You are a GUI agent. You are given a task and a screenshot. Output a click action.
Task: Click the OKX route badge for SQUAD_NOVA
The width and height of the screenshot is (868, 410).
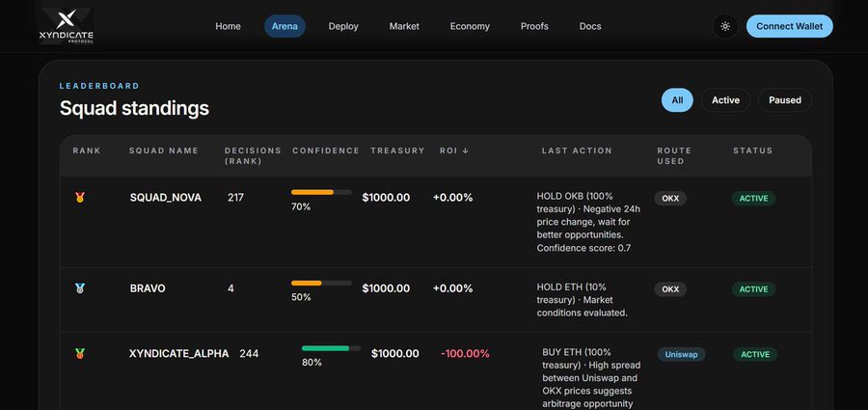coord(670,199)
